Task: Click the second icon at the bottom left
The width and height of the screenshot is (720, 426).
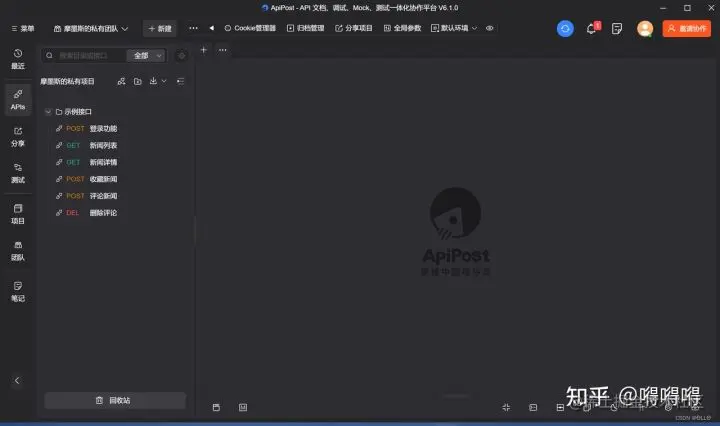Action: tap(243, 407)
